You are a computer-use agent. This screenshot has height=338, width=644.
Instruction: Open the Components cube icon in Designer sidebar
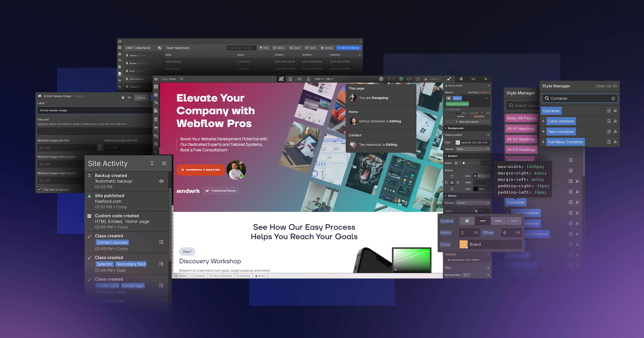point(156,95)
